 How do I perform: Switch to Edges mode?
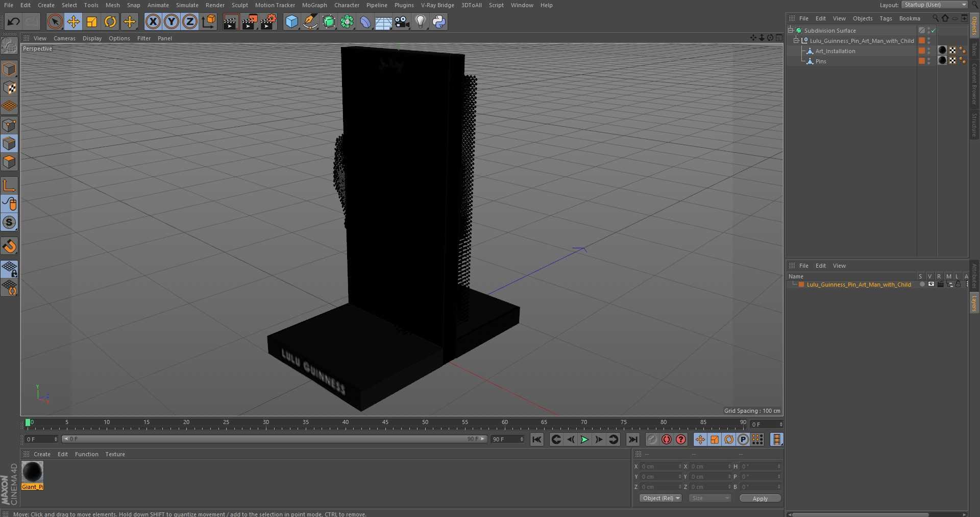point(9,144)
